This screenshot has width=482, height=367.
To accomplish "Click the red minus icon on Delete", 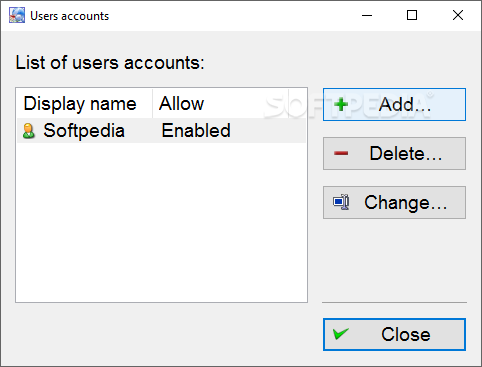I will pos(341,153).
